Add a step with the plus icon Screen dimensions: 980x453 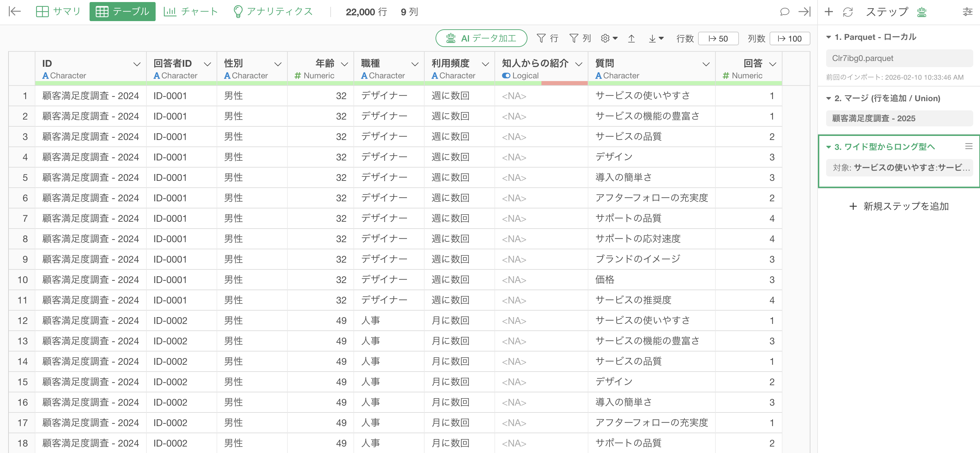tap(828, 12)
